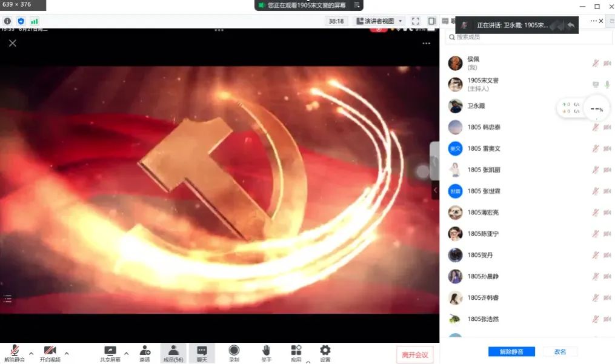Expand audio options arrow beside 解除静音
This screenshot has width=615, height=364.
point(31,353)
